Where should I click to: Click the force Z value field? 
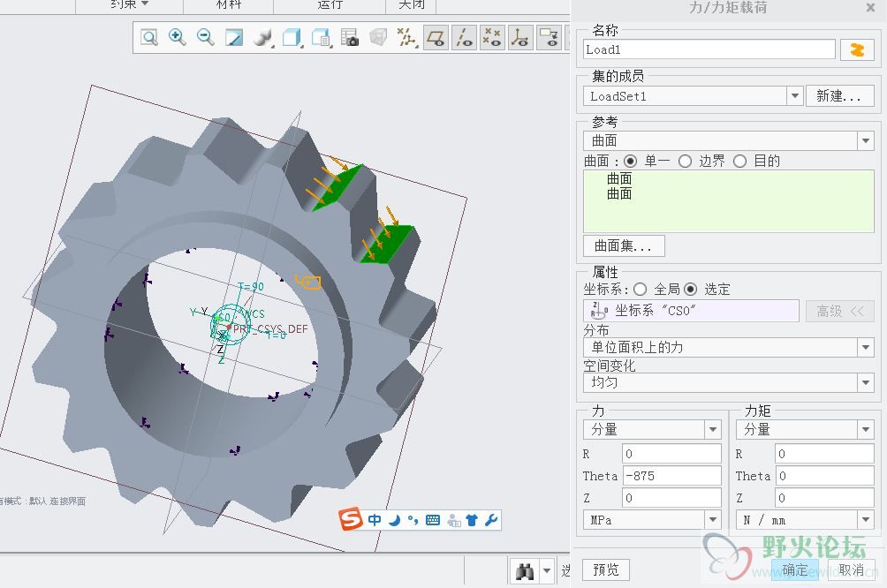pos(672,498)
